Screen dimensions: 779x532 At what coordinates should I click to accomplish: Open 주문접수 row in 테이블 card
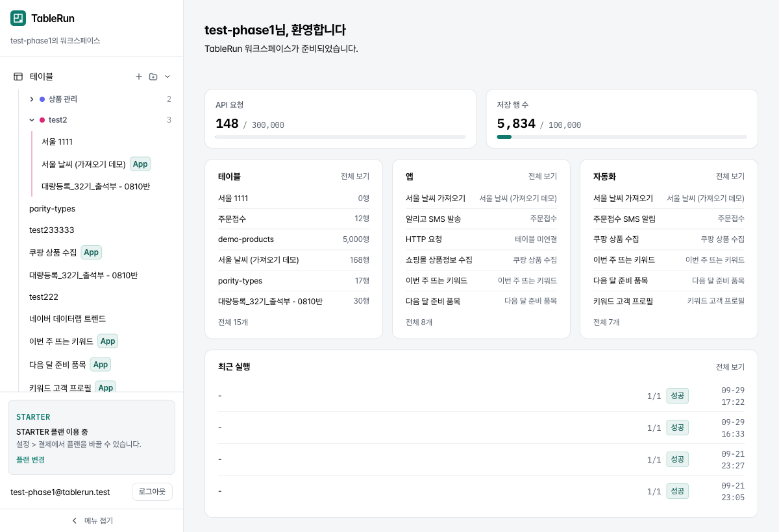[x=293, y=219]
